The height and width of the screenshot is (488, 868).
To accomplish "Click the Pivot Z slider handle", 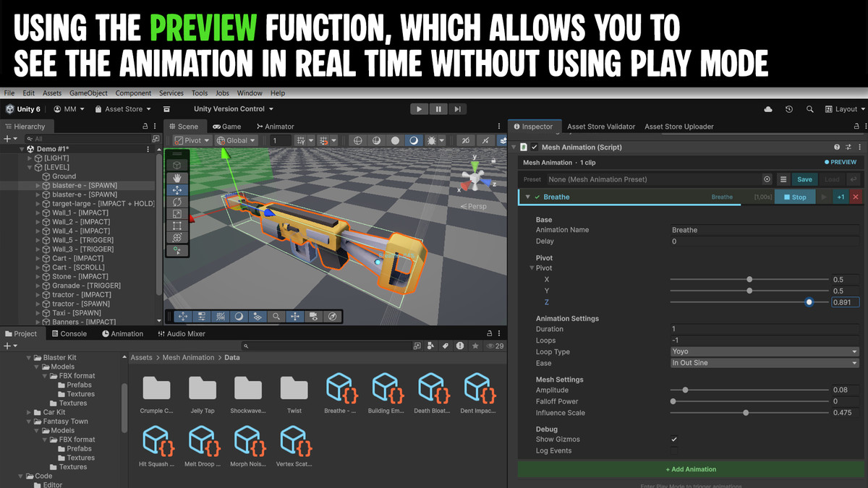I will tap(809, 302).
